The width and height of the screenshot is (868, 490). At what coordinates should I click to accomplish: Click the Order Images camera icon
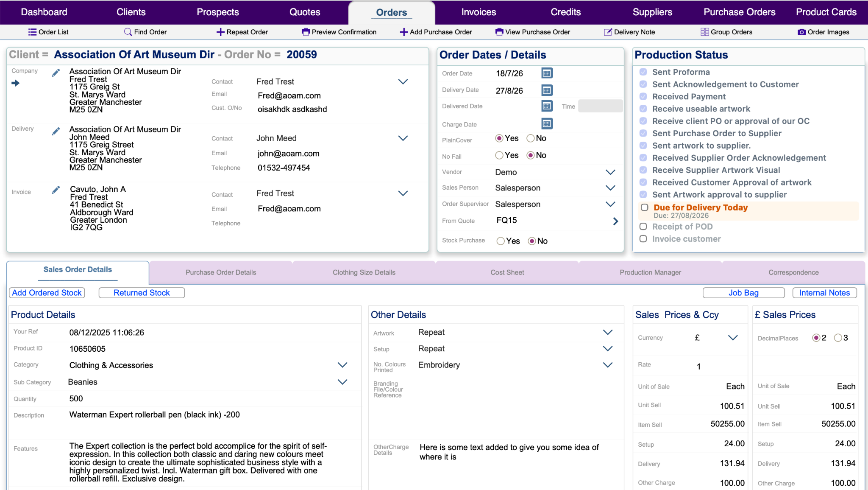(801, 32)
